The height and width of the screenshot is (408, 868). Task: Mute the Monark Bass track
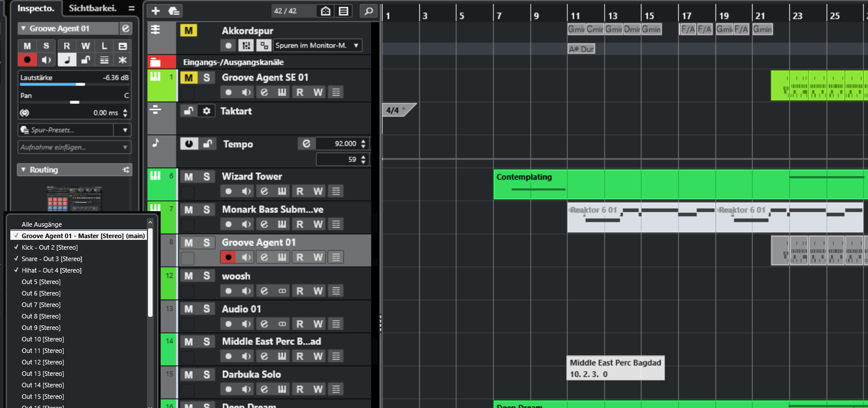pyautogui.click(x=188, y=209)
